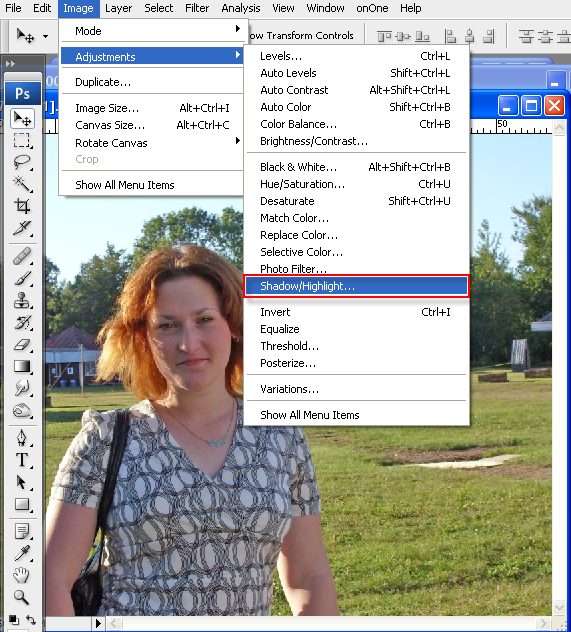Activate the Zoom magnifier tool
This screenshot has width=571, height=632.
21,597
